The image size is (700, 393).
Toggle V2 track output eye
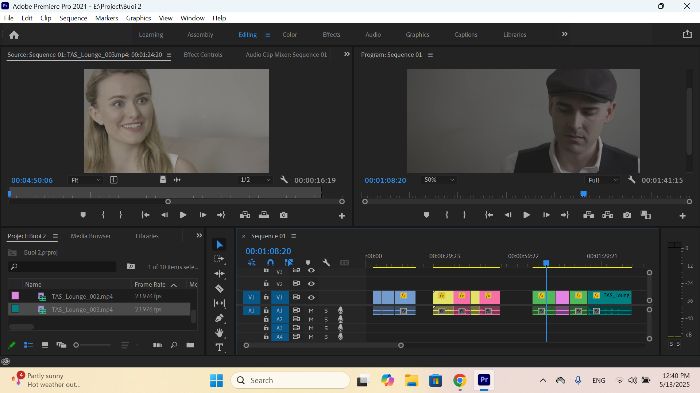tap(311, 284)
